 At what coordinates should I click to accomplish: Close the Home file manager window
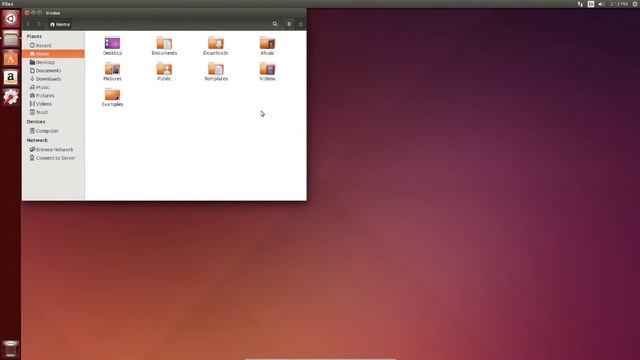coord(27,13)
